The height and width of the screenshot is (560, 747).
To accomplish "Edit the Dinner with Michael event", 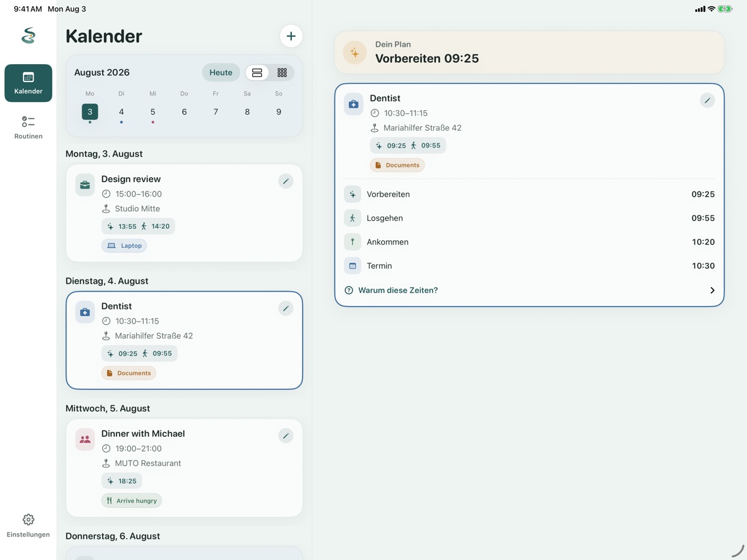I will [286, 436].
